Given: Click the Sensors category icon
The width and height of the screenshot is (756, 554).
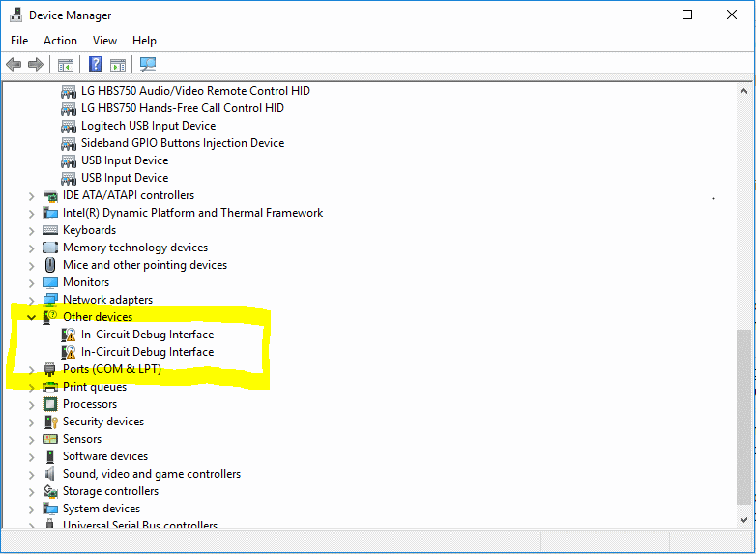Looking at the screenshot, I should (50, 439).
